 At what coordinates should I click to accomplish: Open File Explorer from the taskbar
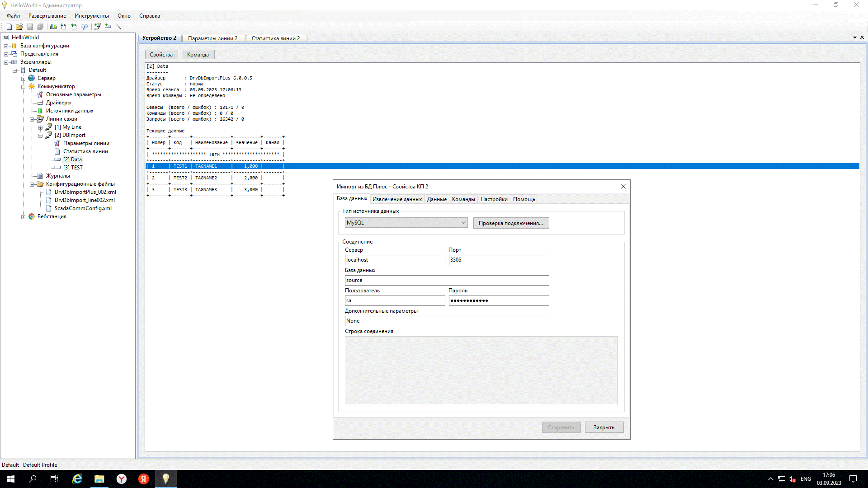[99, 479]
